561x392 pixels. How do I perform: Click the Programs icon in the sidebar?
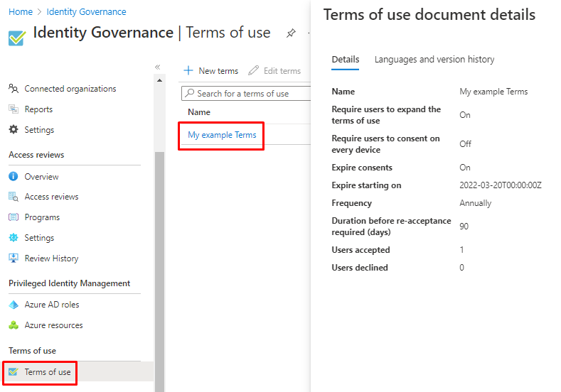pyautogui.click(x=14, y=217)
